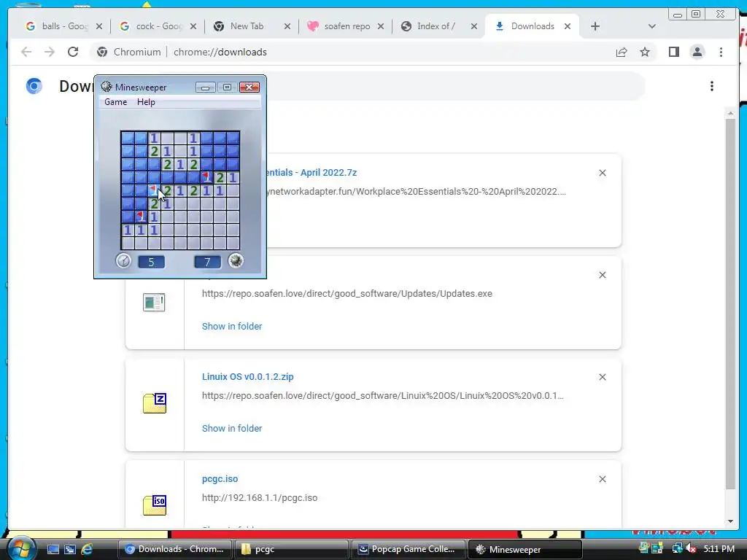Click the muted volume tray icon

pos(692,549)
